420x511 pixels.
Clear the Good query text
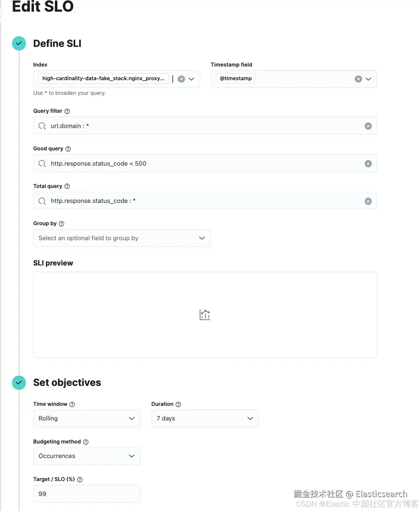[368, 164]
